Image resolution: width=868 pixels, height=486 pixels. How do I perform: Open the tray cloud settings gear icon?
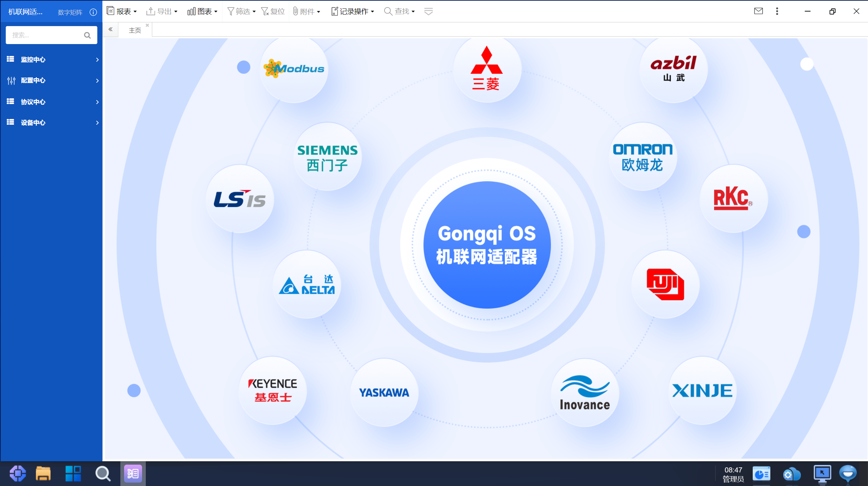pos(792,474)
